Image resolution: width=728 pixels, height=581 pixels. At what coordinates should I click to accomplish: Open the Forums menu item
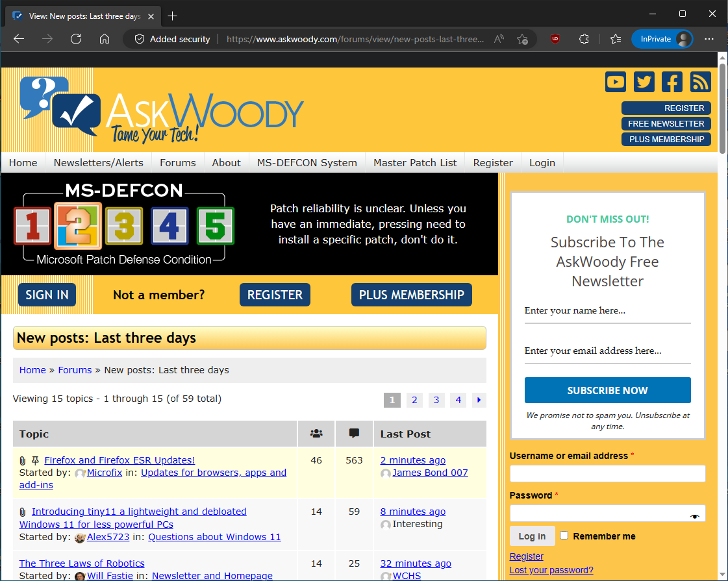tap(177, 163)
